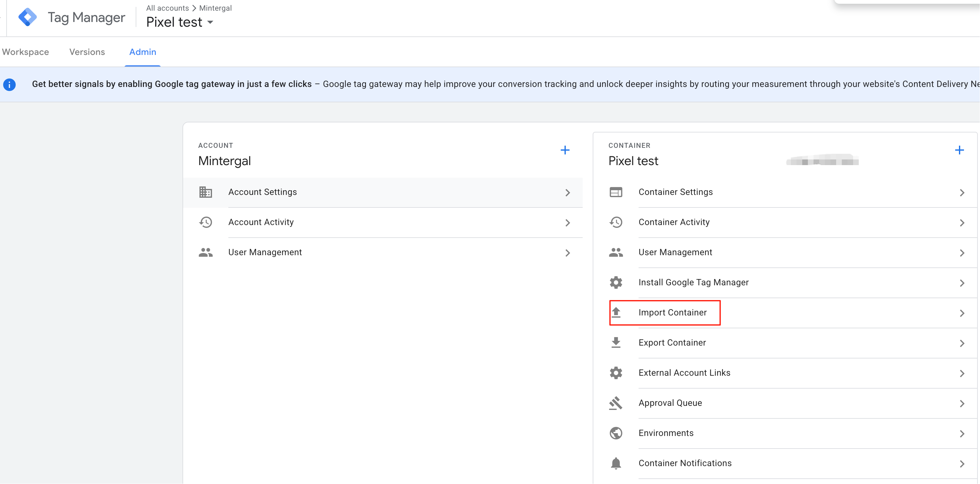This screenshot has height=484, width=980.
Task: Open the Container Activity label
Action: (x=674, y=222)
